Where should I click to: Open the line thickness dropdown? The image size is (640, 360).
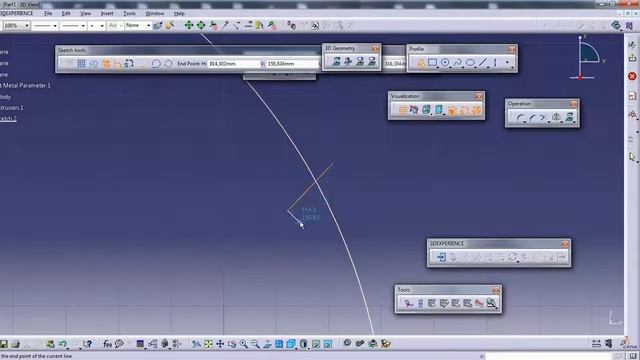click(73, 26)
